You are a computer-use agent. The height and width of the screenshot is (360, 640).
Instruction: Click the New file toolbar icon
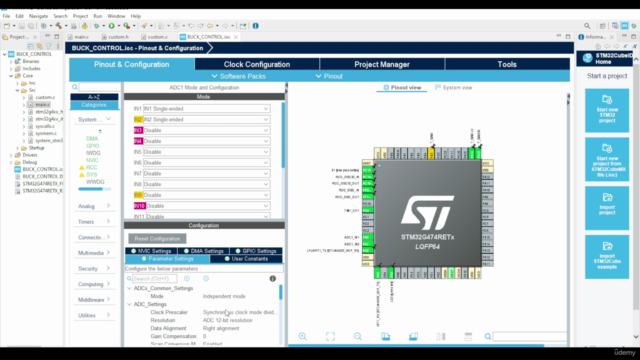tap(7, 26)
